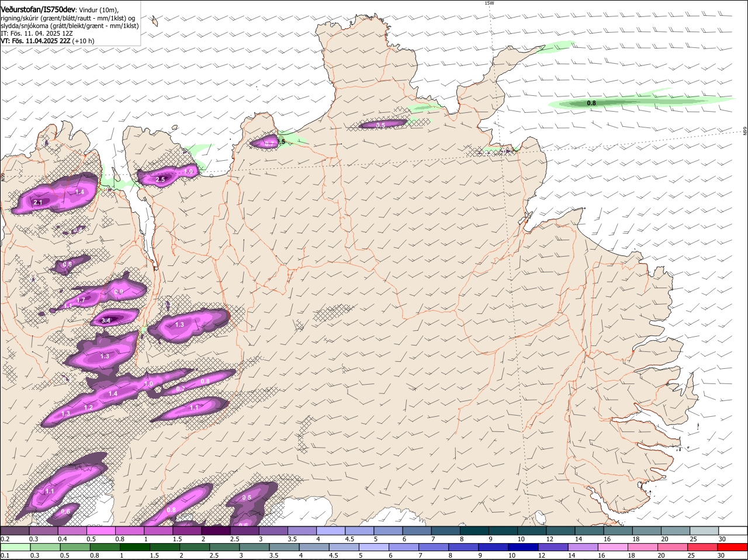Pick the lower legend swatch labeled 0.5
Screen dimensions: 748x560
tap(75, 548)
